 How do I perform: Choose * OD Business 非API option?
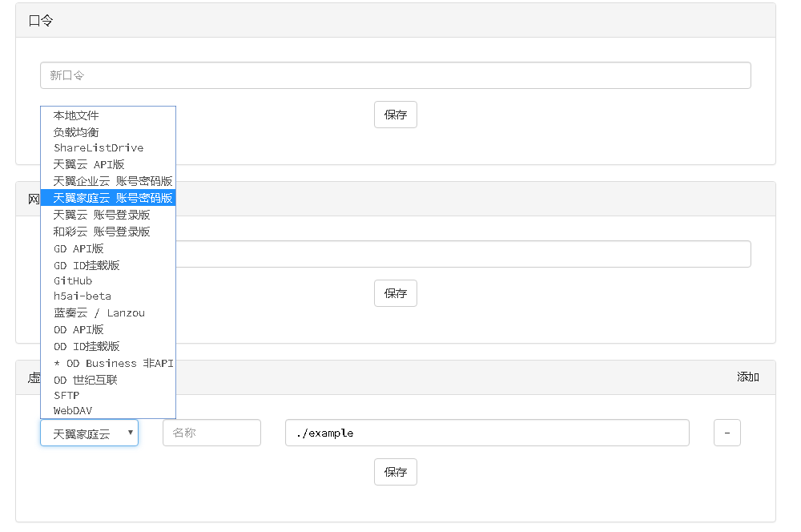(108, 364)
